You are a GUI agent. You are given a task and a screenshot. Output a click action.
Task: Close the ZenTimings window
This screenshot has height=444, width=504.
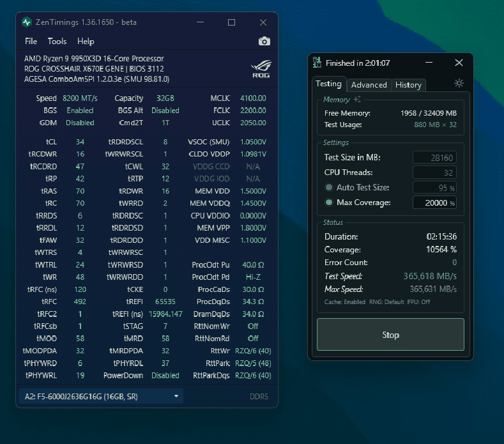(x=263, y=22)
